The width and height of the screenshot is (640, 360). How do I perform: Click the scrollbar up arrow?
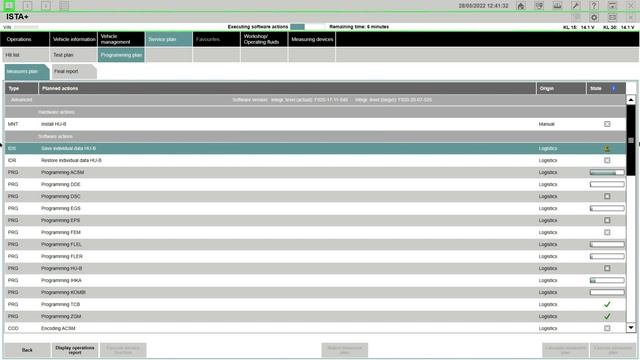click(x=631, y=100)
